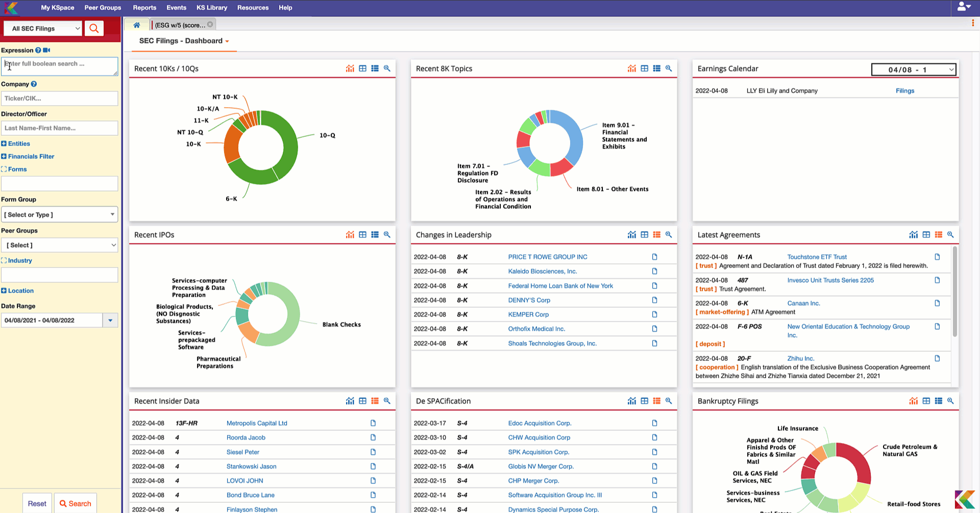Click the Reset button at sidebar bottom

pyautogui.click(x=36, y=503)
